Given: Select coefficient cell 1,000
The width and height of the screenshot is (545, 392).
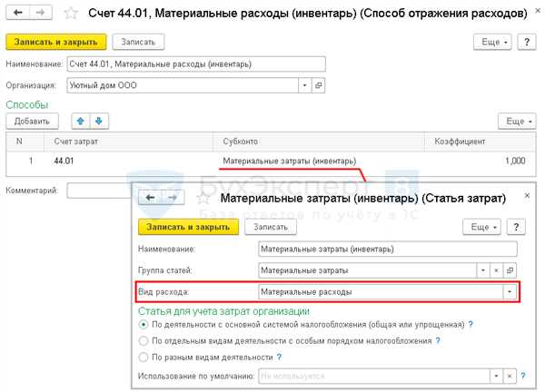Looking at the screenshot, I should pyautogui.click(x=480, y=161).
